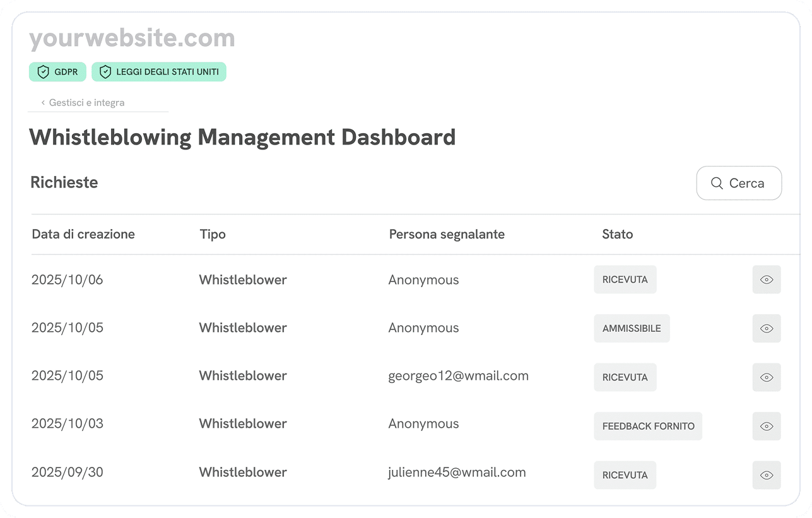Select the georgeo12@wmail.com email address
The image size is (812, 518).
pos(458,376)
